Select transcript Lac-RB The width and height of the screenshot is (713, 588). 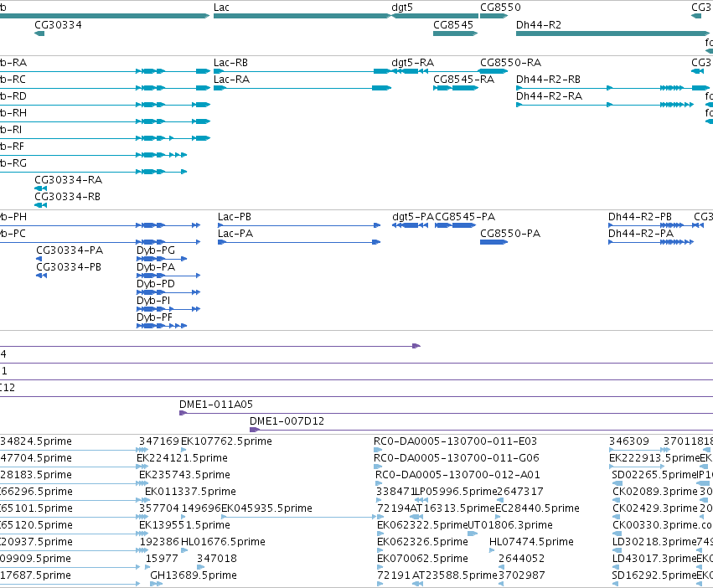click(302, 71)
